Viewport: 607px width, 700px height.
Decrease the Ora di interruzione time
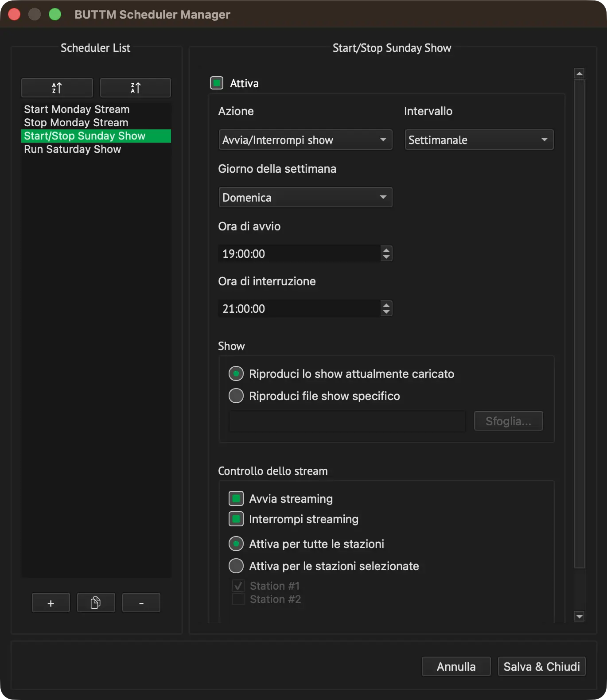point(386,312)
